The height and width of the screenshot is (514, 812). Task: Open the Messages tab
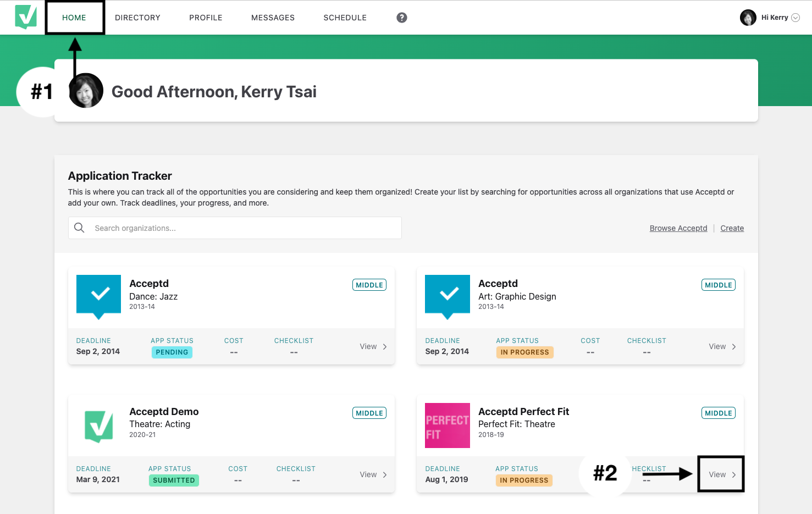pyautogui.click(x=273, y=18)
